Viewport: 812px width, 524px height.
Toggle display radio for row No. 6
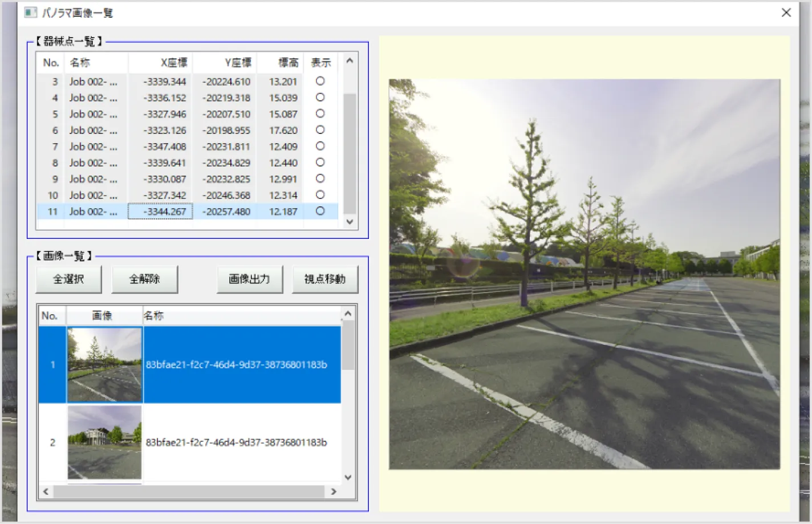320,130
